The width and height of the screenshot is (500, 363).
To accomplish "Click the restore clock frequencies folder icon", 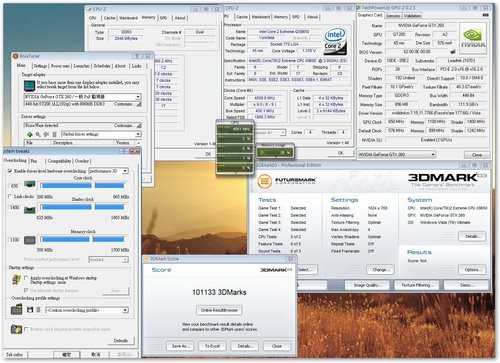I will [x=16, y=329].
